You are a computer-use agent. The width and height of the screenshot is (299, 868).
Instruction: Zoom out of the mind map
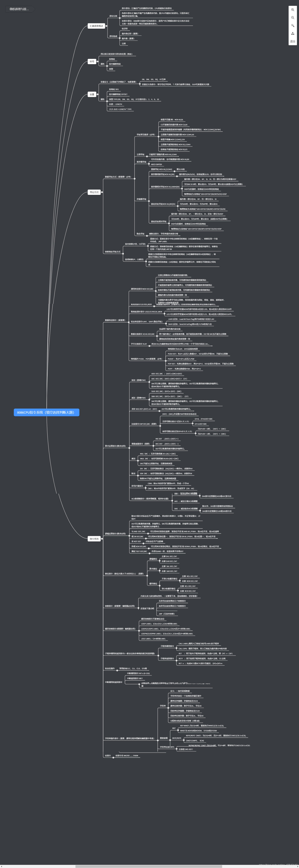click(x=293, y=17)
